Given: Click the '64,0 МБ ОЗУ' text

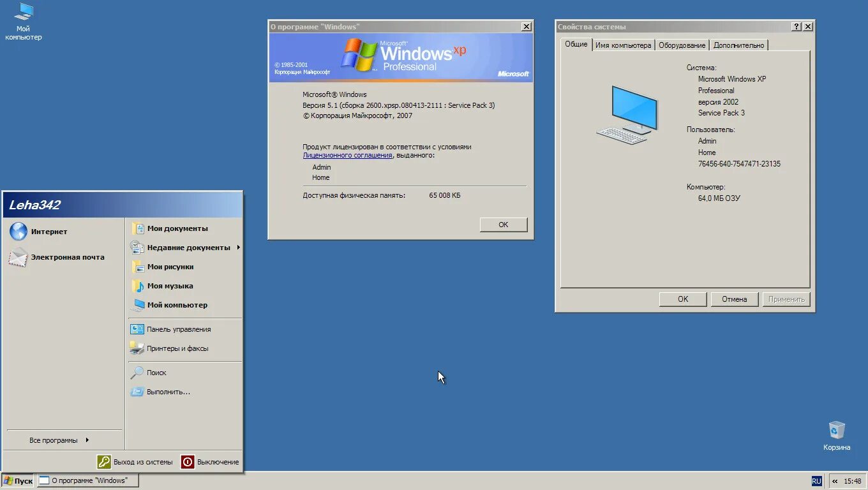Looking at the screenshot, I should (719, 198).
